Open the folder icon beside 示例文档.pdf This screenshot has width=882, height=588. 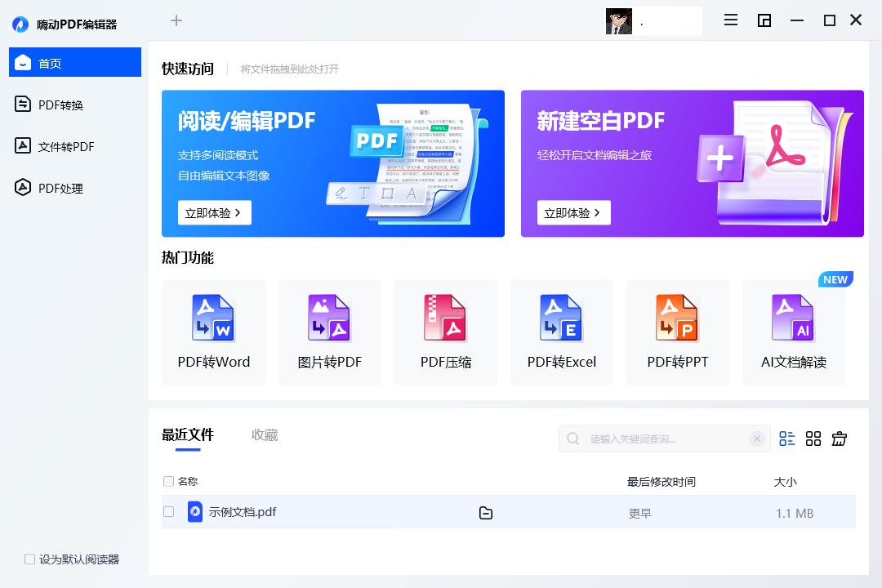486,512
